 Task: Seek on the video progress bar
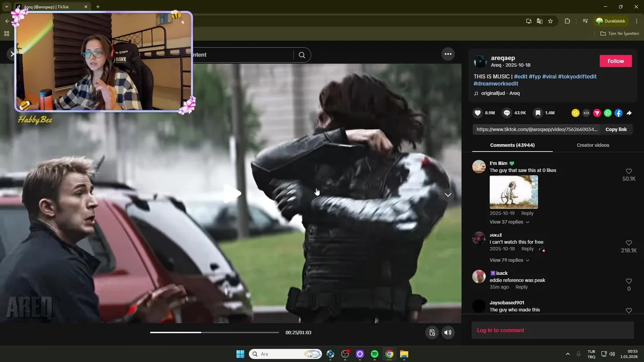tap(214, 332)
